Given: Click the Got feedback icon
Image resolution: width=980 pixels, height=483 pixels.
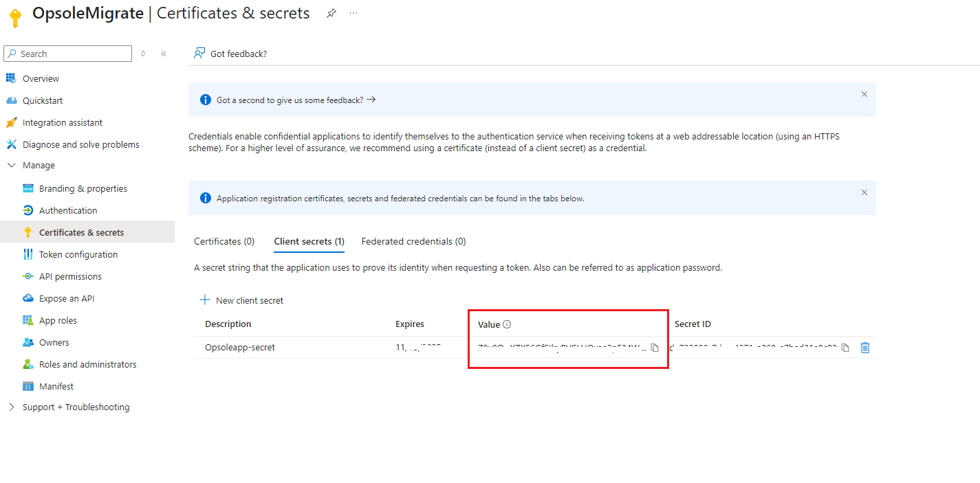Looking at the screenshot, I should [199, 54].
